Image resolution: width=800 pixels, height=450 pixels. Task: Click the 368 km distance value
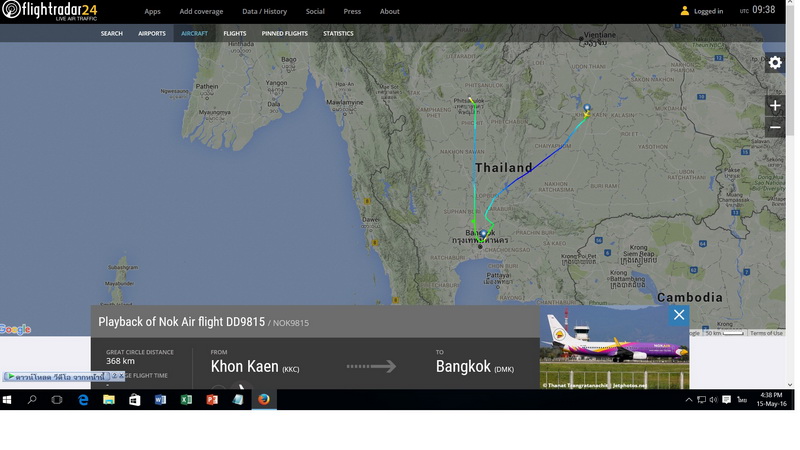[120, 361]
